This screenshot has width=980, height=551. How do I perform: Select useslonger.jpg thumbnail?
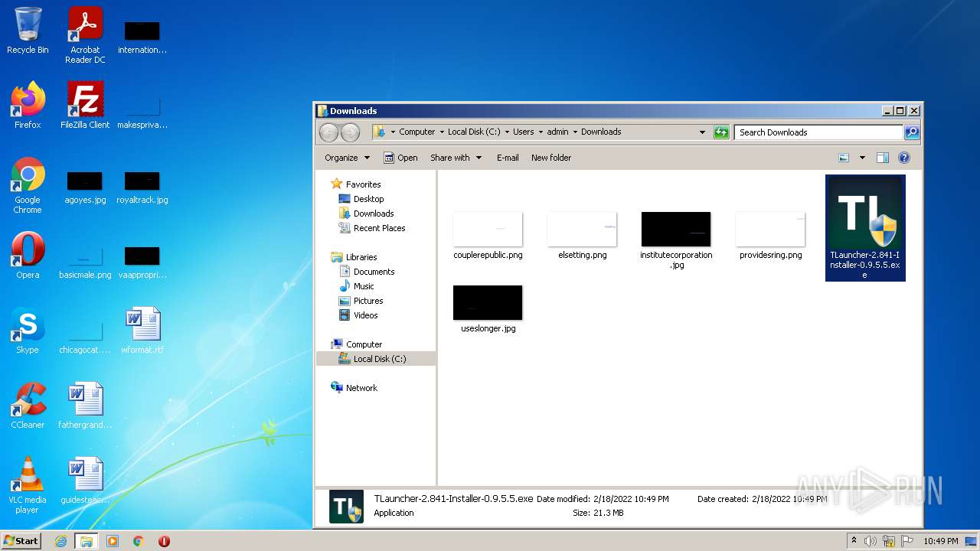(488, 309)
